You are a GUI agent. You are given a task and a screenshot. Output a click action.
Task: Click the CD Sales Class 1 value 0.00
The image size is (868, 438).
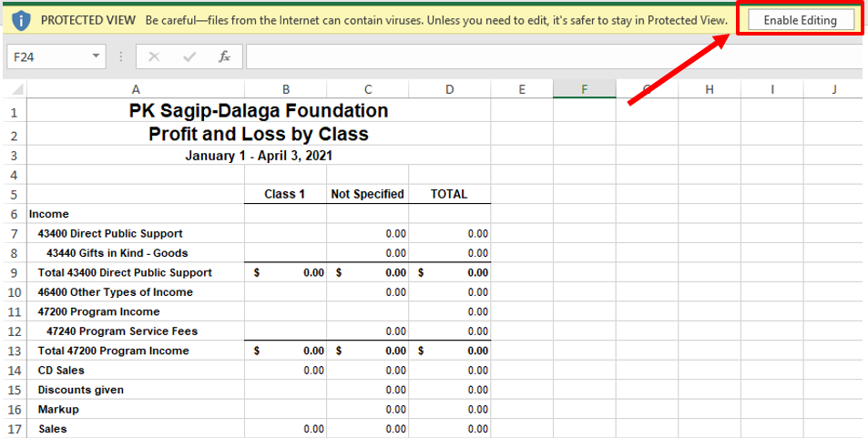[x=286, y=370]
